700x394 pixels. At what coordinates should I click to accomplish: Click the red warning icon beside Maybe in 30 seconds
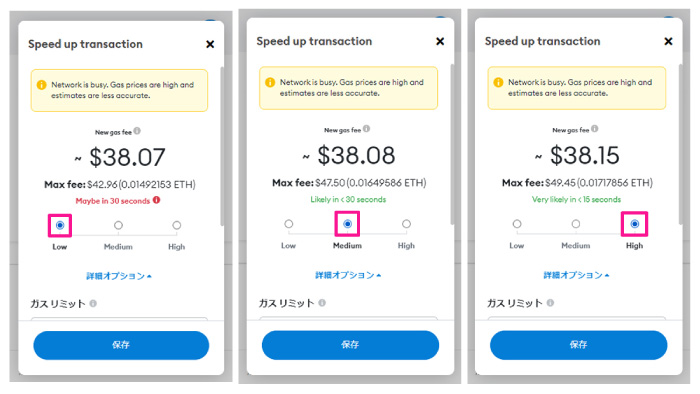(156, 200)
